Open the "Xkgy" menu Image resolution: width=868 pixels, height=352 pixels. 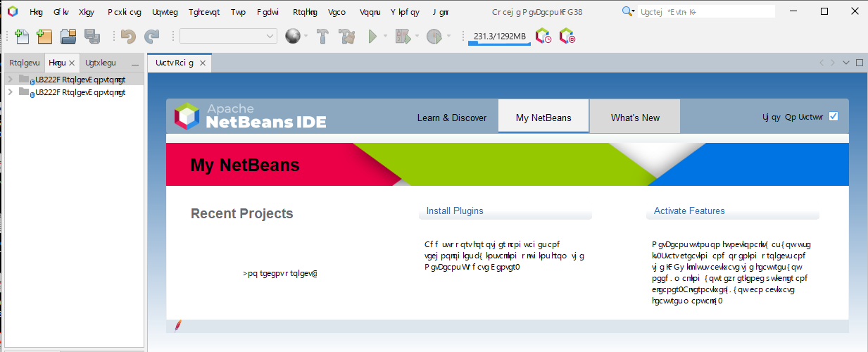point(87,12)
